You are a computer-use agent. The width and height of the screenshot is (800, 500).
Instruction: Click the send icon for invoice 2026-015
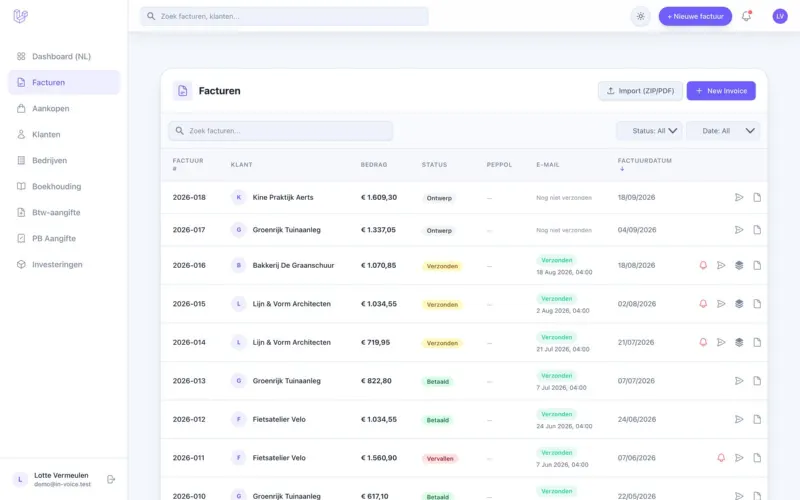pyautogui.click(x=721, y=304)
